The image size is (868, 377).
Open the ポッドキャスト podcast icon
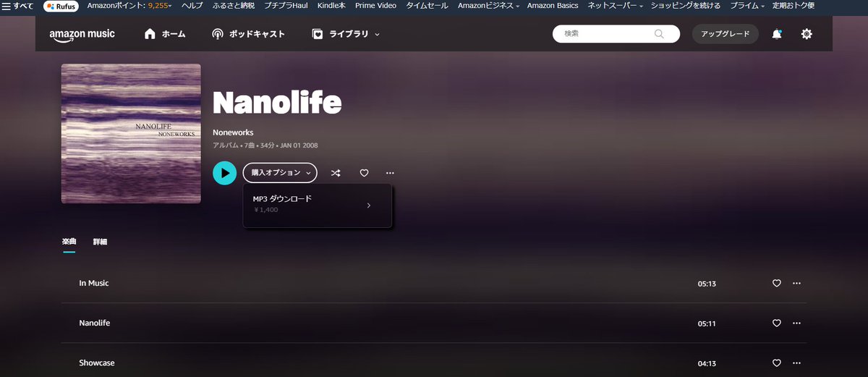pyautogui.click(x=218, y=34)
